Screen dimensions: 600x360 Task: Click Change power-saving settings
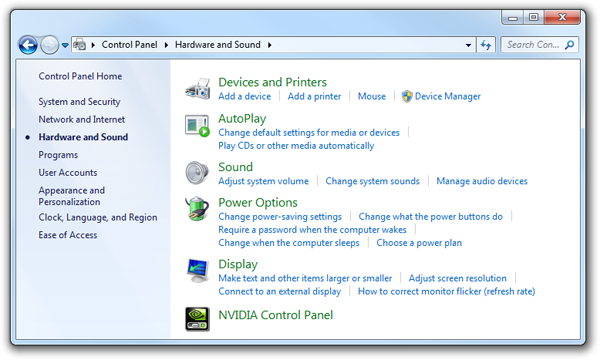pyautogui.click(x=280, y=217)
